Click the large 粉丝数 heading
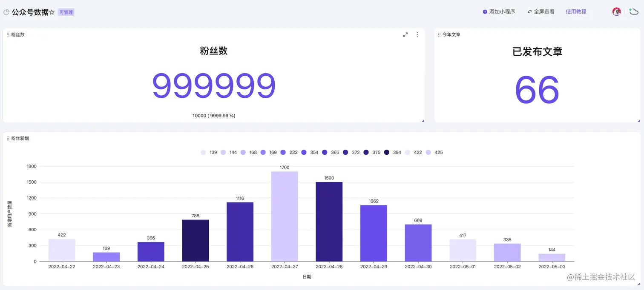This screenshot has height=290, width=644. (214, 51)
